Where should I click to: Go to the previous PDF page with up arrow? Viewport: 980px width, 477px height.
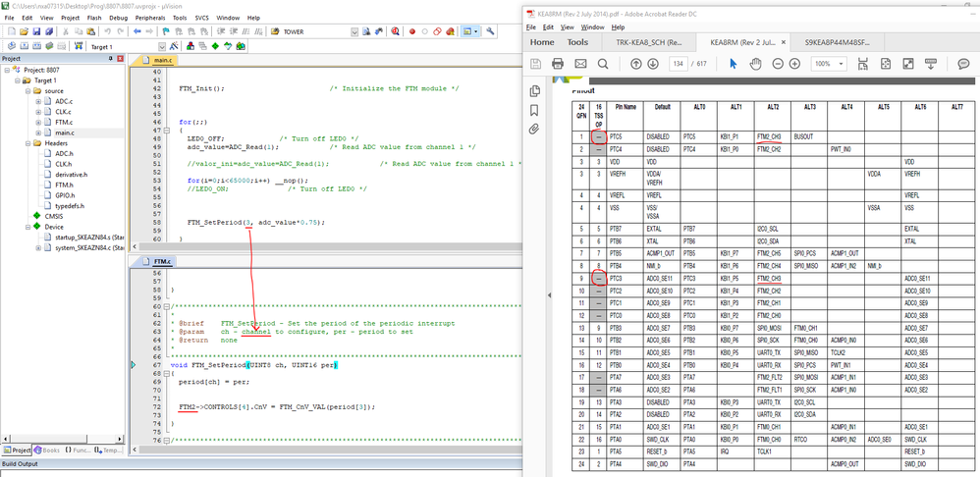(636, 64)
